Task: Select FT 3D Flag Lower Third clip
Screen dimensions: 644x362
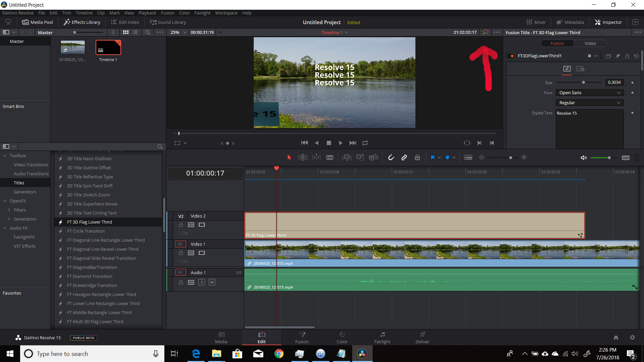Action: [415, 225]
